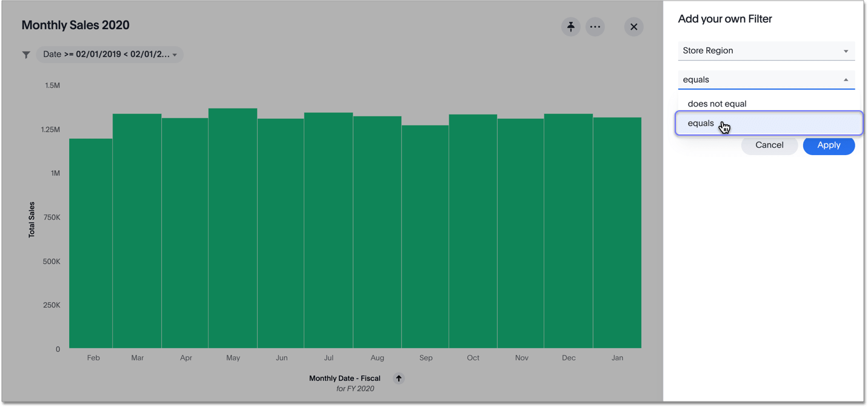This screenshot has width=868, height=407.
Task: Click the funnel filter icon
Action: pyautogui.click(x=26, y=55)
